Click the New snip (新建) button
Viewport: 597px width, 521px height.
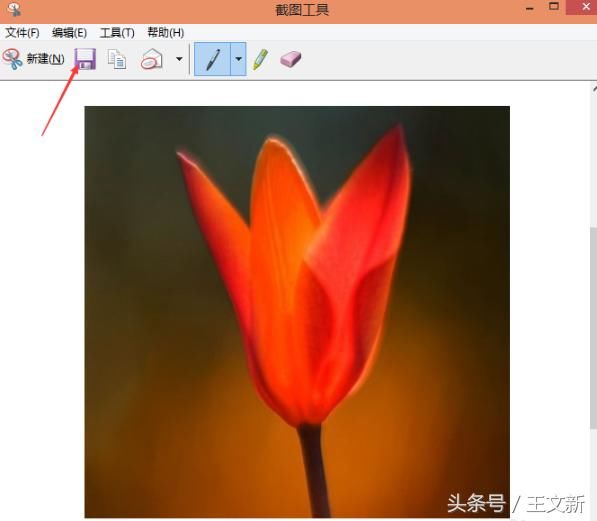[33, 59]
